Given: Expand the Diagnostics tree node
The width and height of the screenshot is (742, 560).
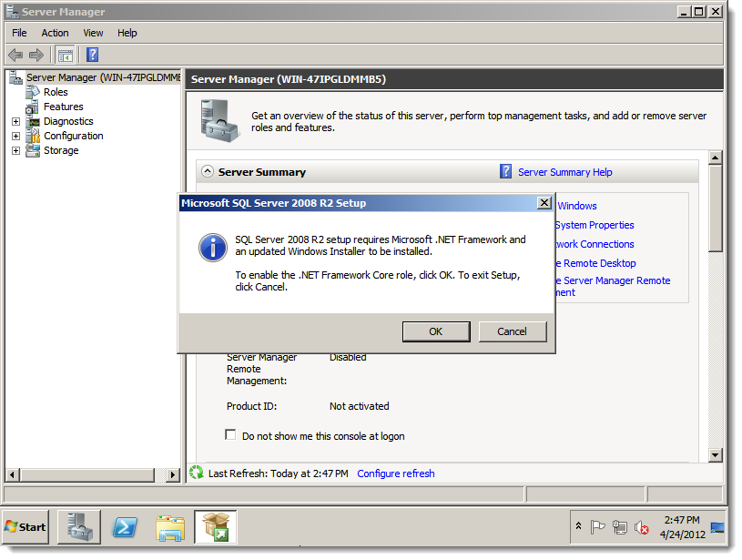Looking at the screenshot, I should click(x=15, y=122).
